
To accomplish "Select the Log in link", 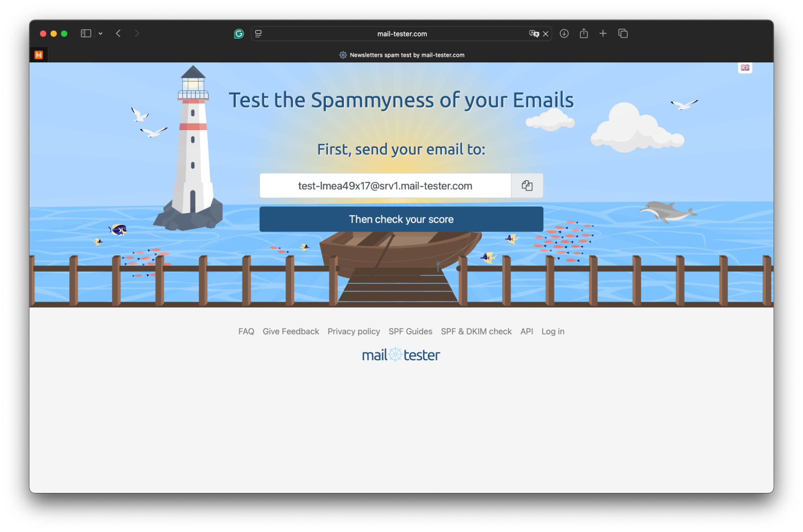I will [553, 331].
